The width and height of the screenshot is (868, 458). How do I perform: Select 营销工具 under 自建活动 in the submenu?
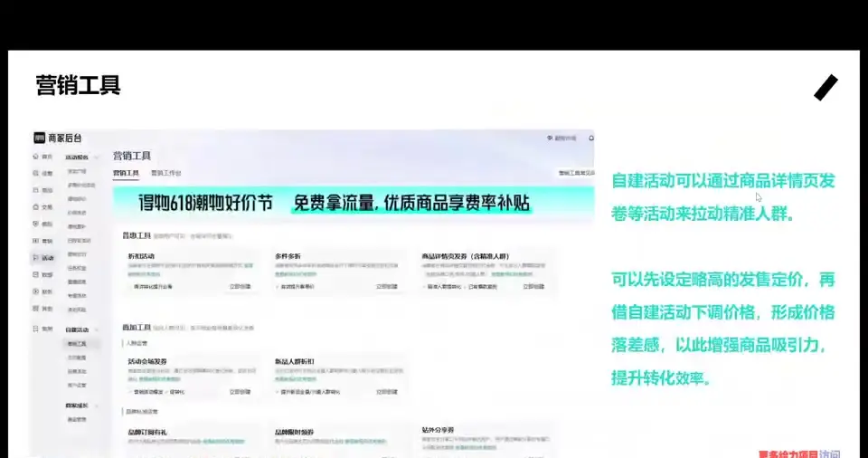click(77, 344)
